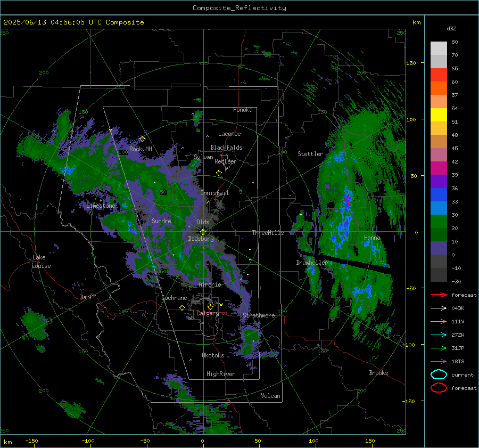The width and height of the screenshot is (479, 448).
Task: Click the yellow diamond marker near RedDeer
Action: pyautogui.click(x=219, y=173)
